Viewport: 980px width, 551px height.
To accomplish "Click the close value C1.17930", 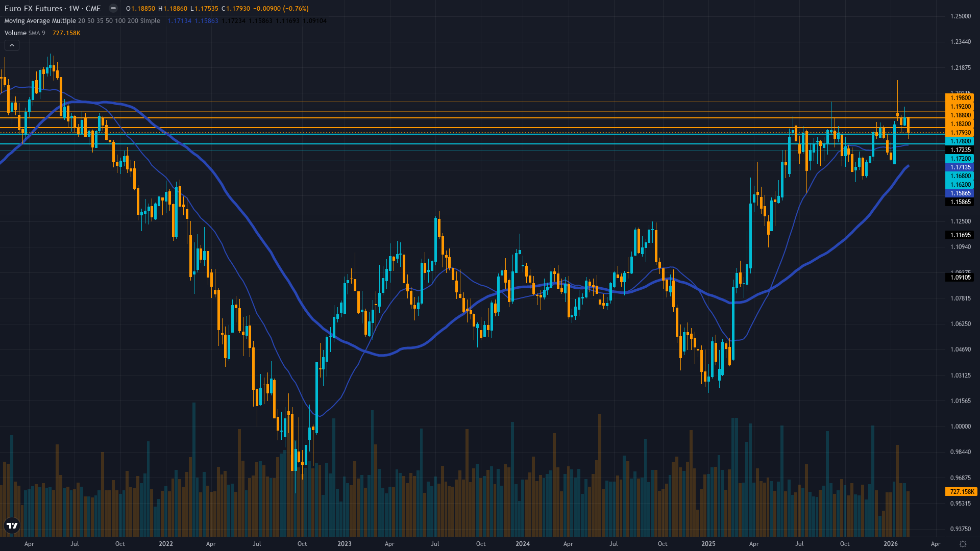I will 236,9.
